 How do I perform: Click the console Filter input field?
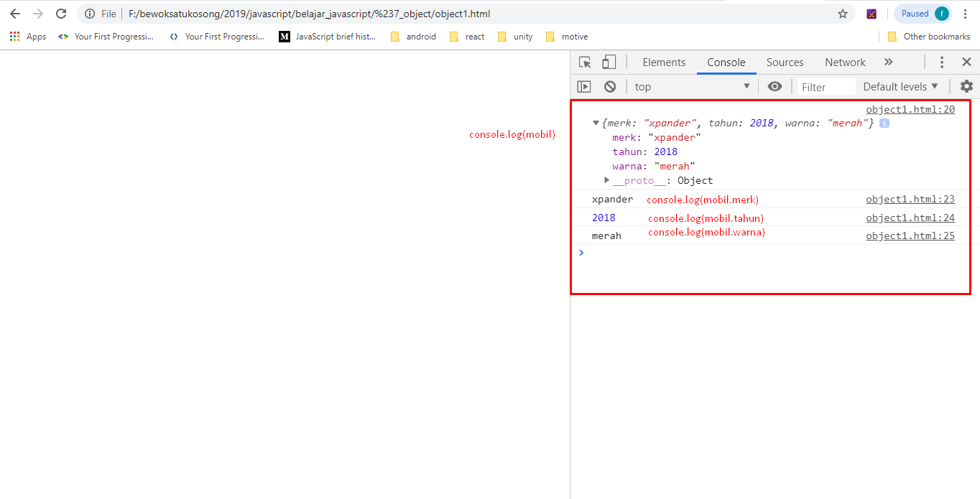click(826, 86)
